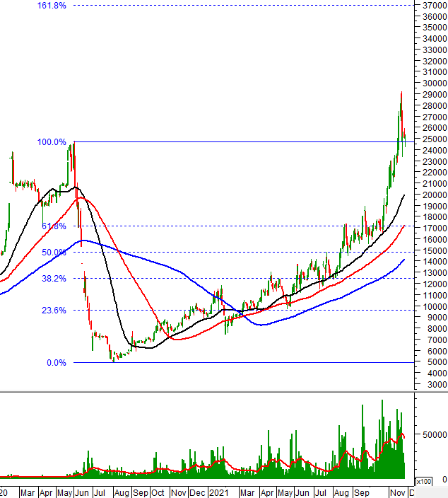
Task: Click the 161.8% Fibonacci level label
Action: [52, 5]
